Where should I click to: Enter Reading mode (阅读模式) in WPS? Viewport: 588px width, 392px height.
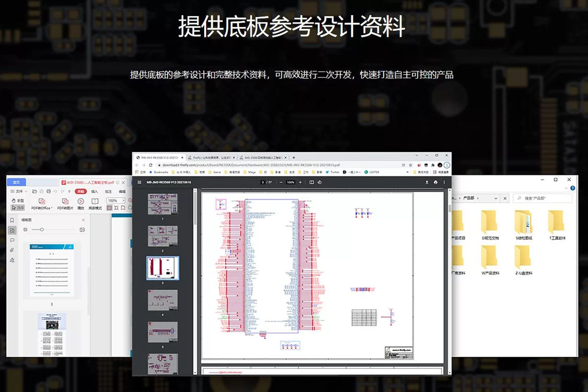(95, 204)
